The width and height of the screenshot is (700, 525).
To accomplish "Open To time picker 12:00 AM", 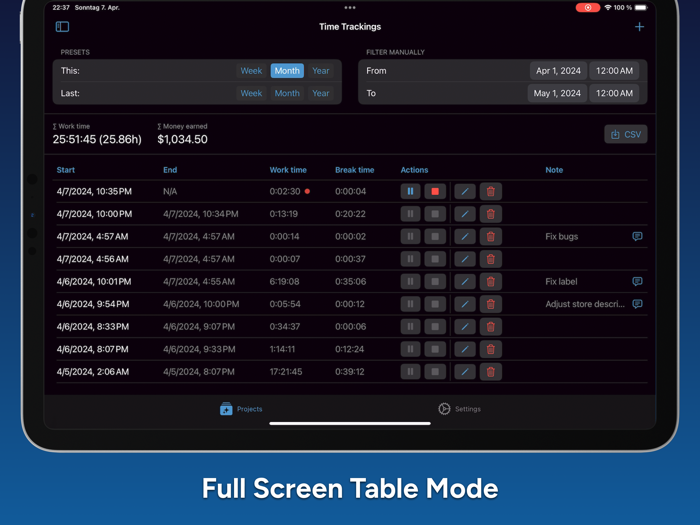I will click(614, 93).
